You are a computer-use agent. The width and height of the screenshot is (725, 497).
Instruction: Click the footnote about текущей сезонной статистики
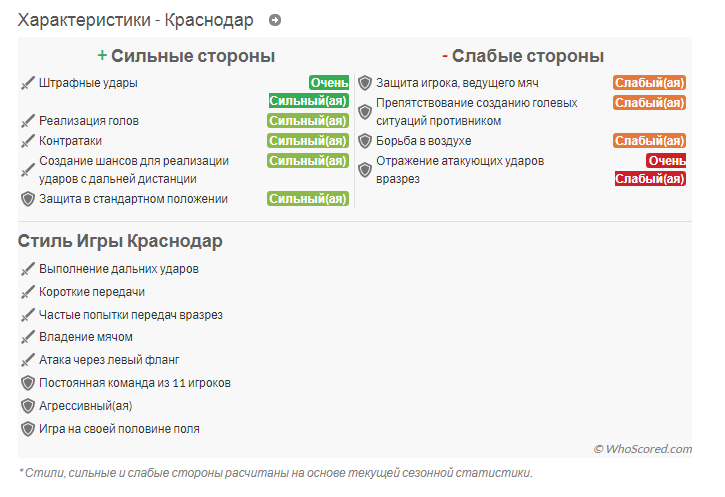coord(276,473)
